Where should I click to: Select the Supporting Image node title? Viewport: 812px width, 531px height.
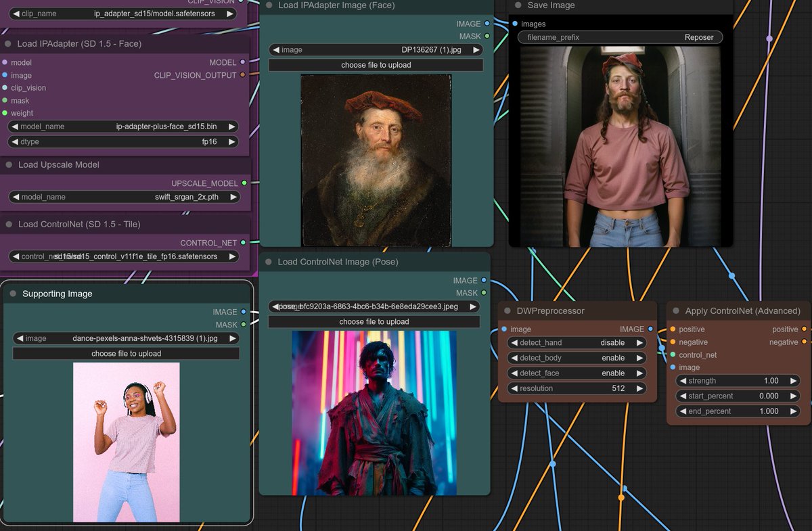(57, 294)
